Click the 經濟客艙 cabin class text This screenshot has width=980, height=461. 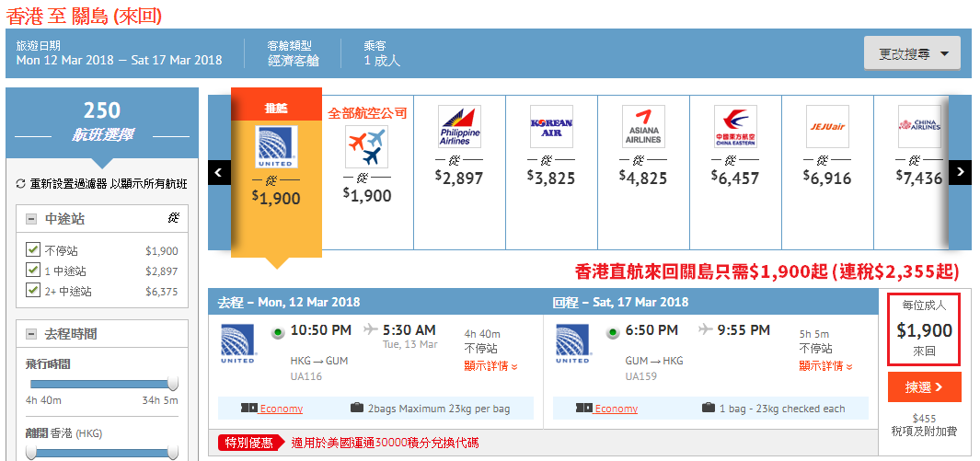click(294, 61)
